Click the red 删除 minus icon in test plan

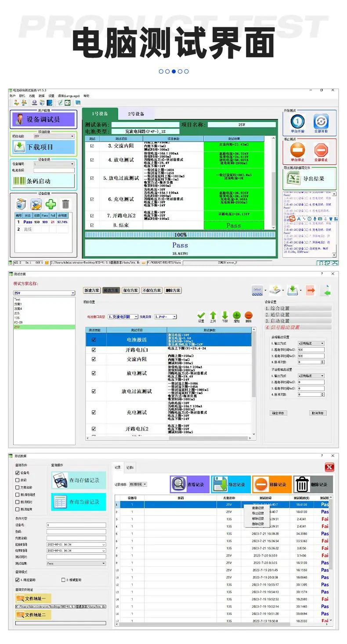click(x=249, y=315)
